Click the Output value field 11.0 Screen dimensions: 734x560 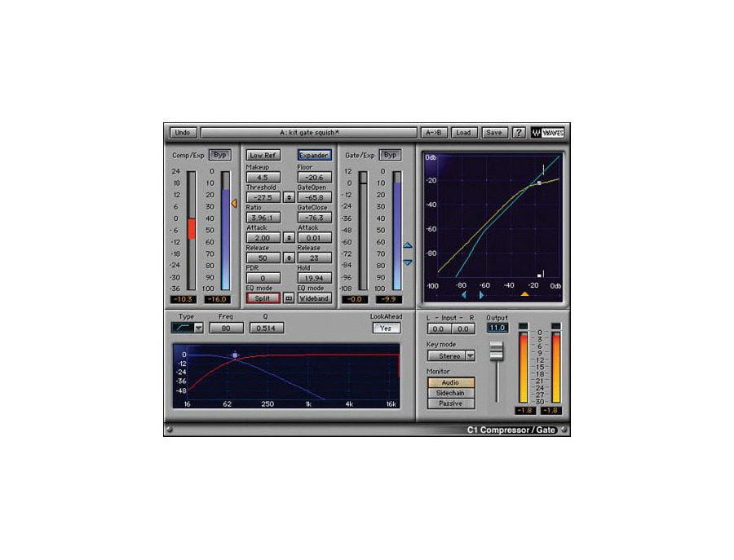click(x=497, y=328)
